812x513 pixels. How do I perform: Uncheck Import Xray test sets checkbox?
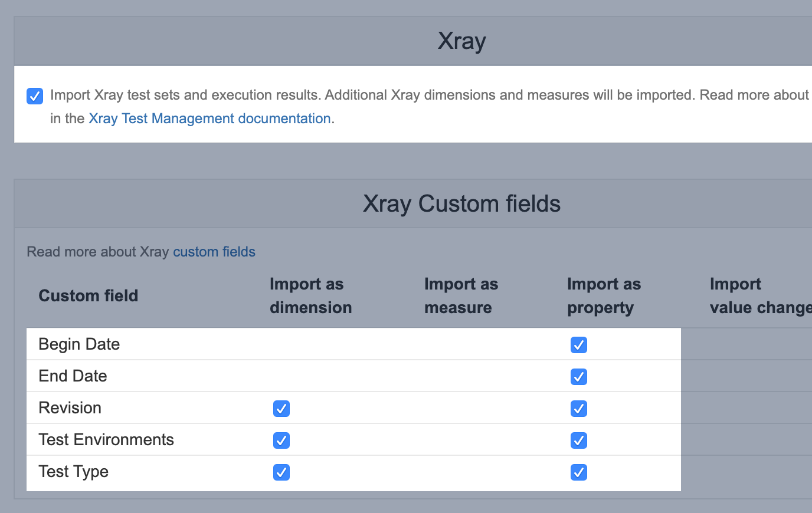click(35, 96)
